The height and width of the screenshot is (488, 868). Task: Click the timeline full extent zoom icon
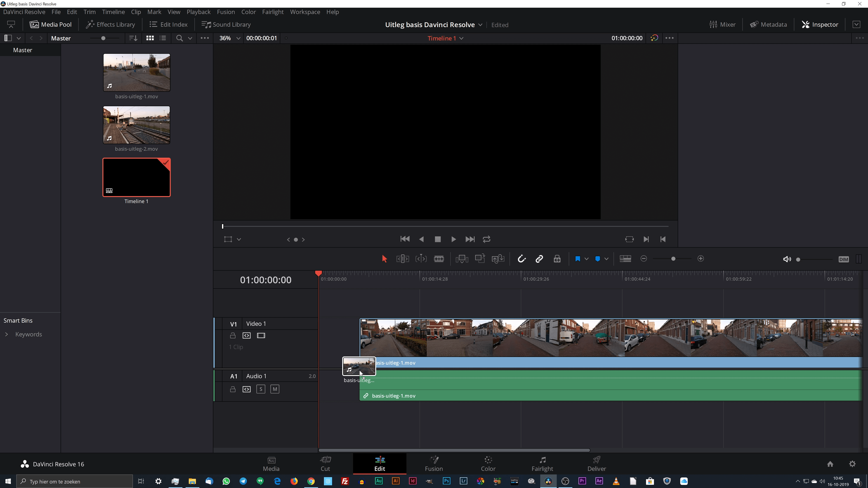point(625,259)
